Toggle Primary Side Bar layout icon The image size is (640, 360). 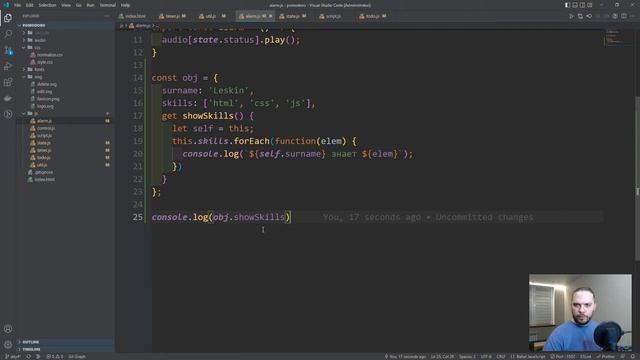pyautogui.click(x=567, y=5)
